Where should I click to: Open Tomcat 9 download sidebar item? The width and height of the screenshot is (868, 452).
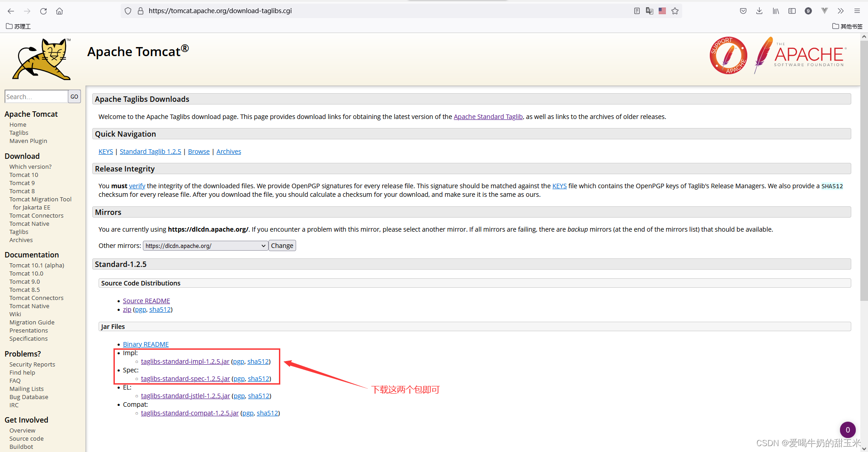pos(22,183)
